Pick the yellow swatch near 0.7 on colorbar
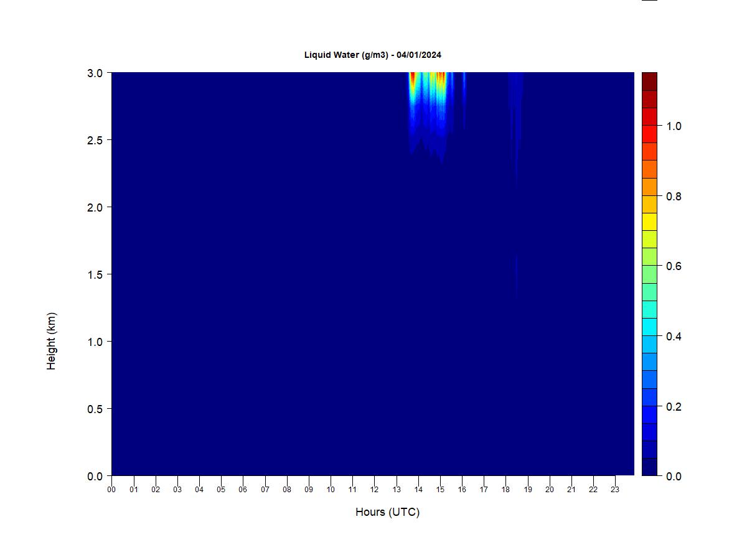 click(649, 222)
